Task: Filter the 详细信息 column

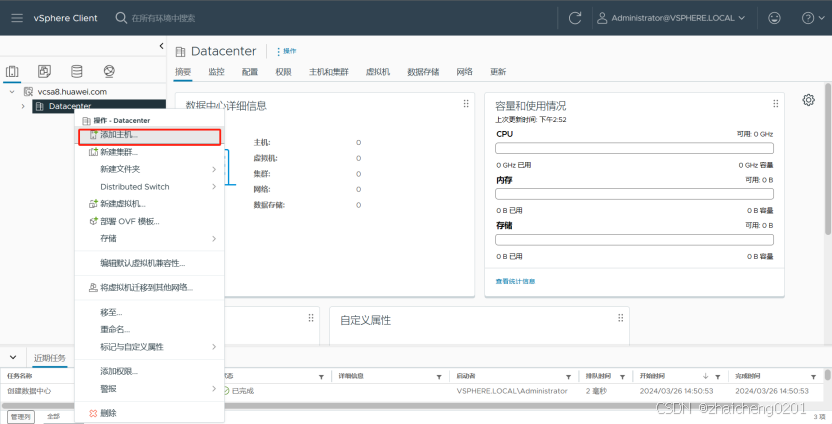Action: 439,377
